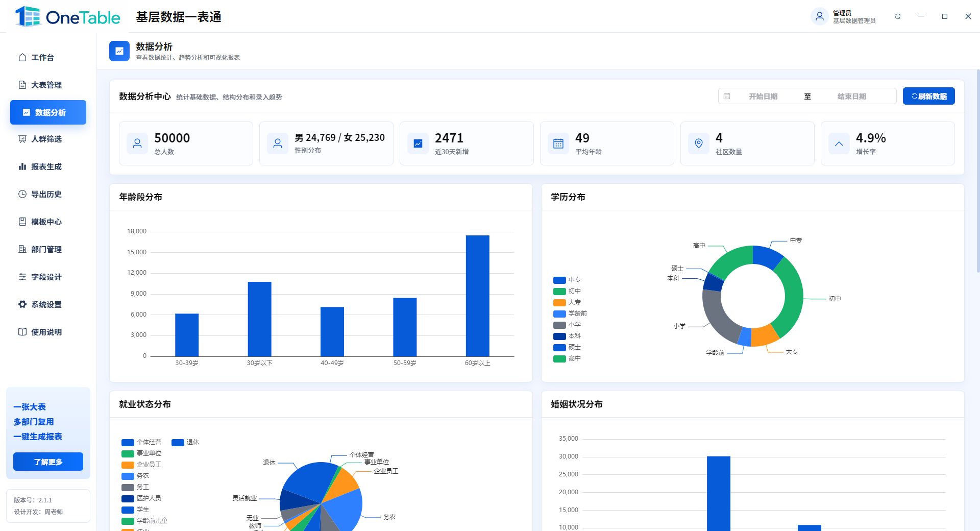The image size is (980, 531).
Task: Click the 刷新数据 button
Action: [928, 96]
